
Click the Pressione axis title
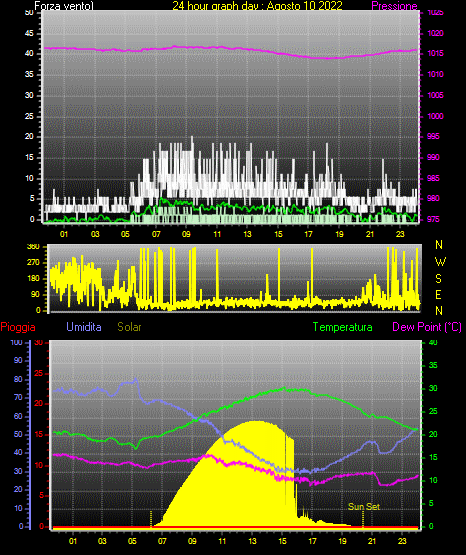click(395, 6)
